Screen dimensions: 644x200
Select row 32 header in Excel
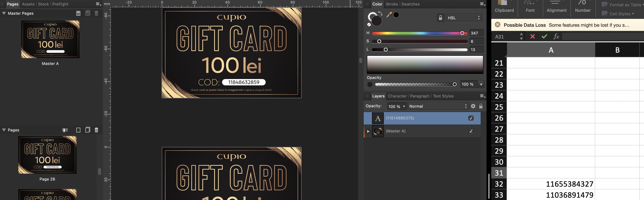point(499,184)
